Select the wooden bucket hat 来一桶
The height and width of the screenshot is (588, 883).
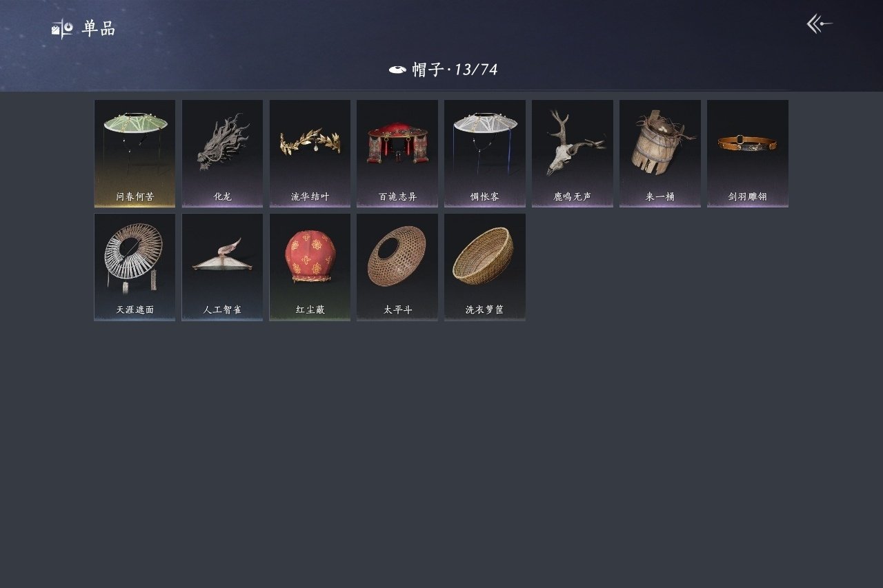[660, 154]
